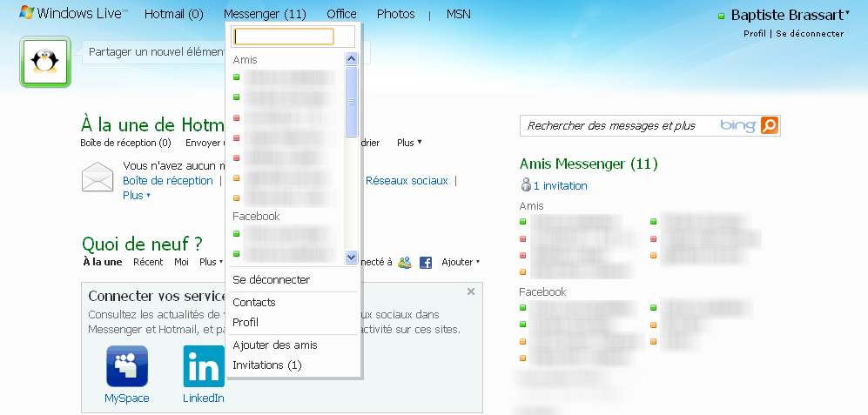
Task: Expand the Baptiste Brassart account dropdown
Action: 847,14
